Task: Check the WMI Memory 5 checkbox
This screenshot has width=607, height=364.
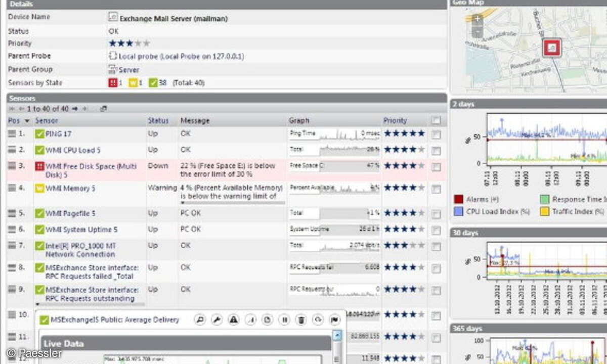Action: [x=437, y=188]
